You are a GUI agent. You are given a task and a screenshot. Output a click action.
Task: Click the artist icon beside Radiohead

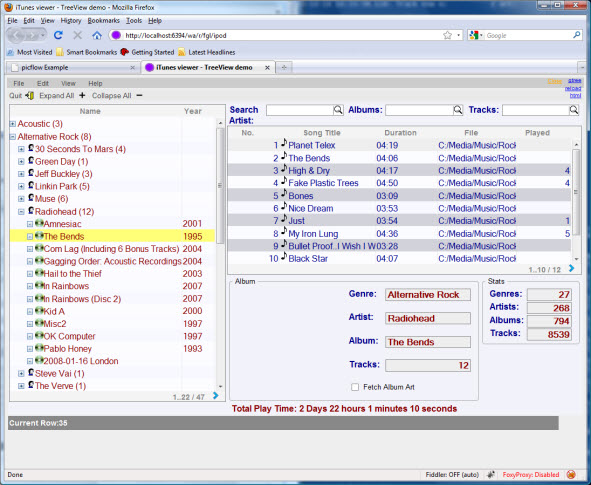(31, 210)
